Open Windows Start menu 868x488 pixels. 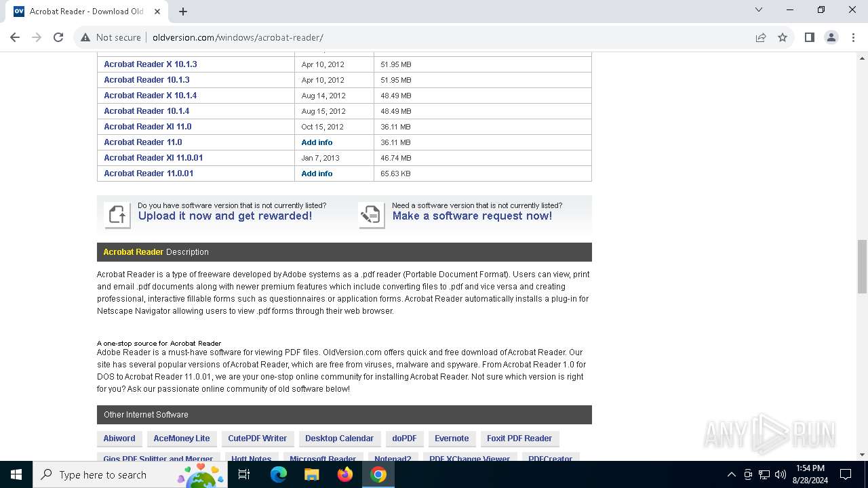[16, 474]
